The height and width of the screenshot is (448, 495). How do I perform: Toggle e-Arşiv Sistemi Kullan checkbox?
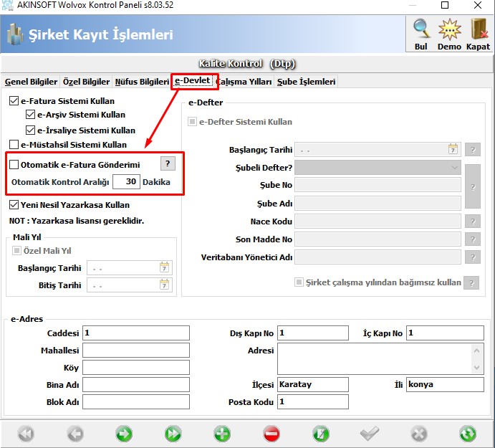[x=30, y=115]
